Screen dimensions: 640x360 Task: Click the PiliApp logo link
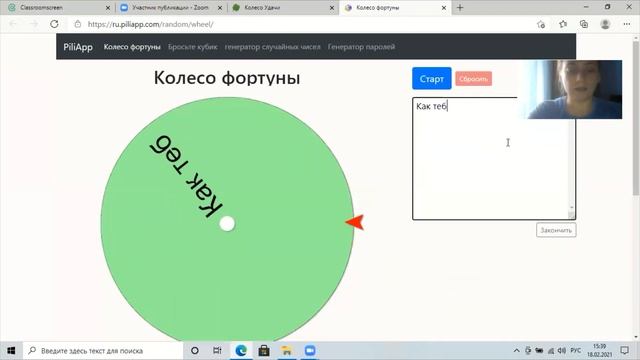[78, 47]
